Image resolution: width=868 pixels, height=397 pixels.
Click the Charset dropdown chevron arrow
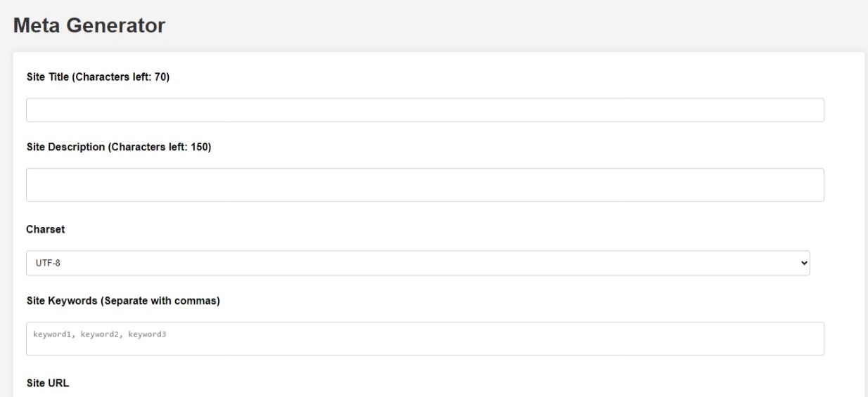coord(804,263)
